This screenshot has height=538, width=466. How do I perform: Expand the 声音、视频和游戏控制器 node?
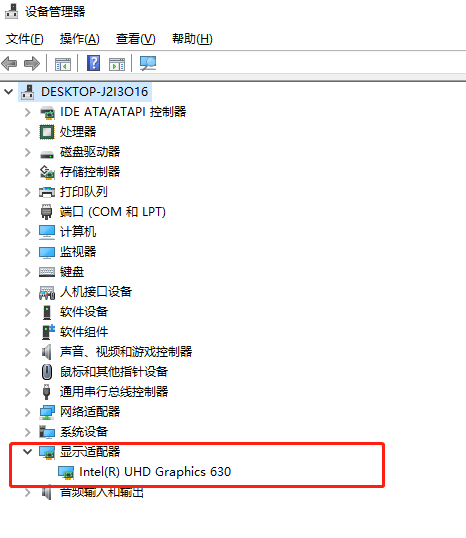(x=27, y=352)
